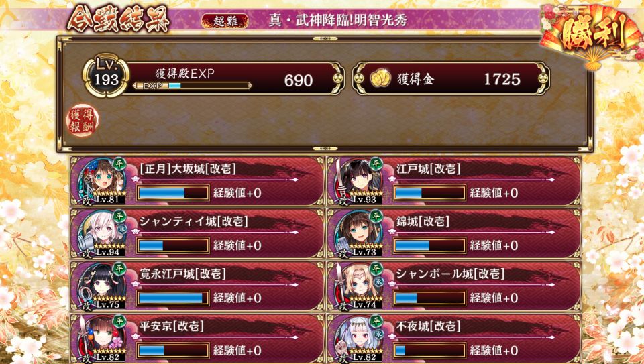The width and height of the screenshot is (644, 364).
Task: Click the 獲得殿EXP progress bar
Action: click(x=193, y=86)
